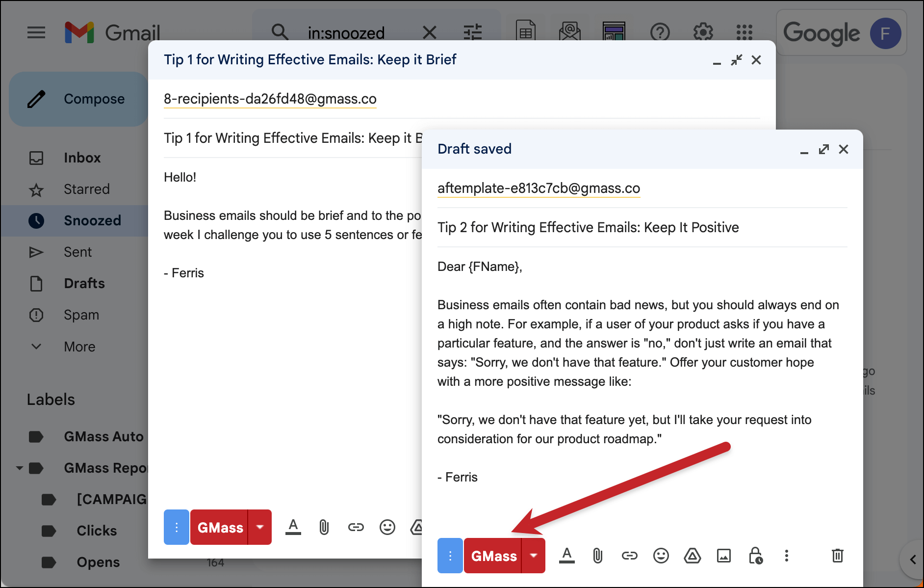Open formatting options in Tip 1 window

coord(293,527)
